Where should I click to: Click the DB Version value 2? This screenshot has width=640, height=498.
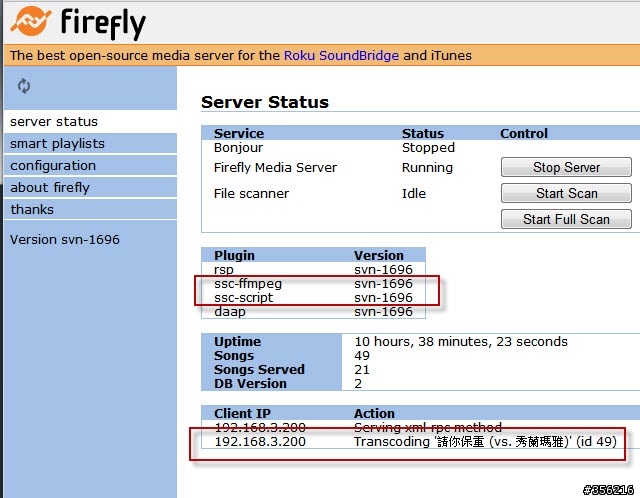(358, 384)
